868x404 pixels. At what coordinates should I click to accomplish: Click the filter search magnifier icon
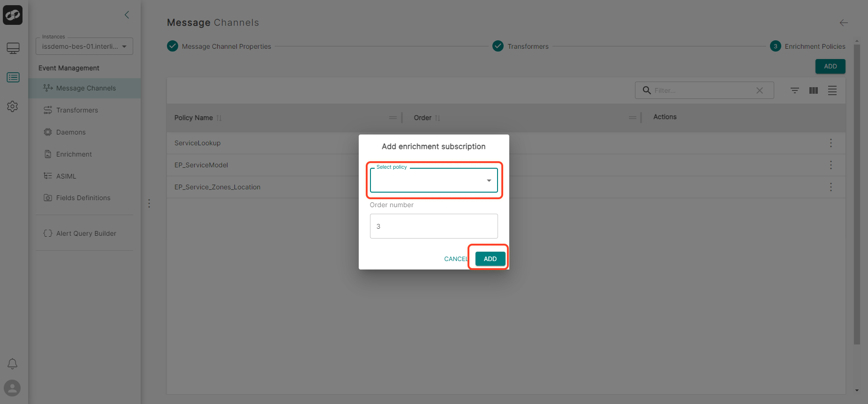647,90
